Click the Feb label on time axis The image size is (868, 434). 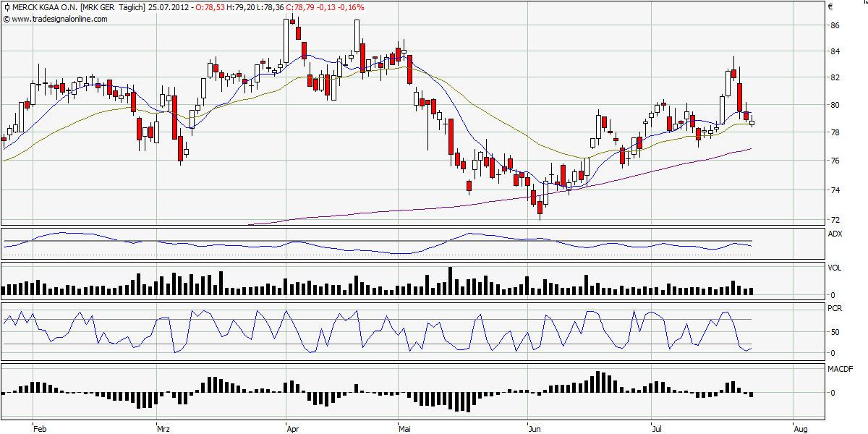coord(40,428)
